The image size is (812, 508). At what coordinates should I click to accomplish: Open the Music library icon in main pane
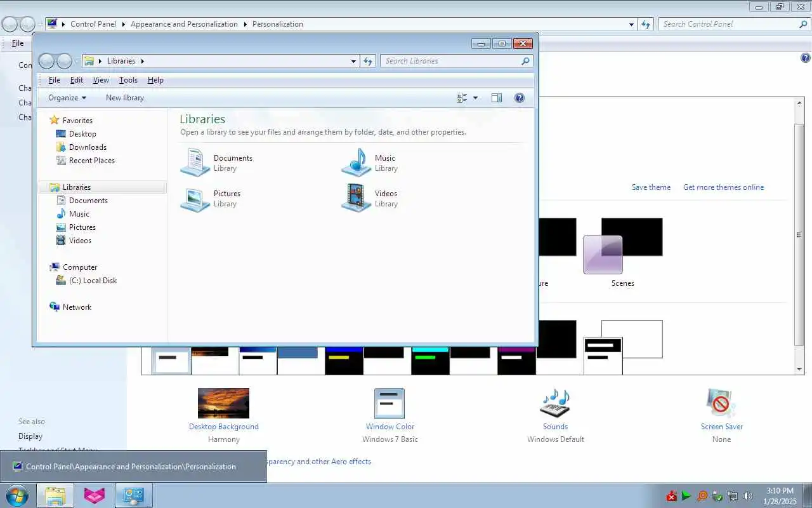(356, 163)
